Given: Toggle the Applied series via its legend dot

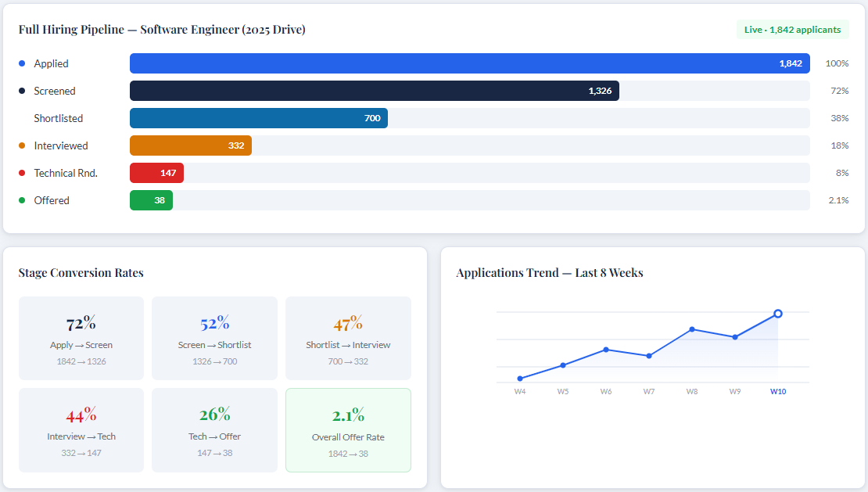Looking at the screenshot, I should point(22,63).
